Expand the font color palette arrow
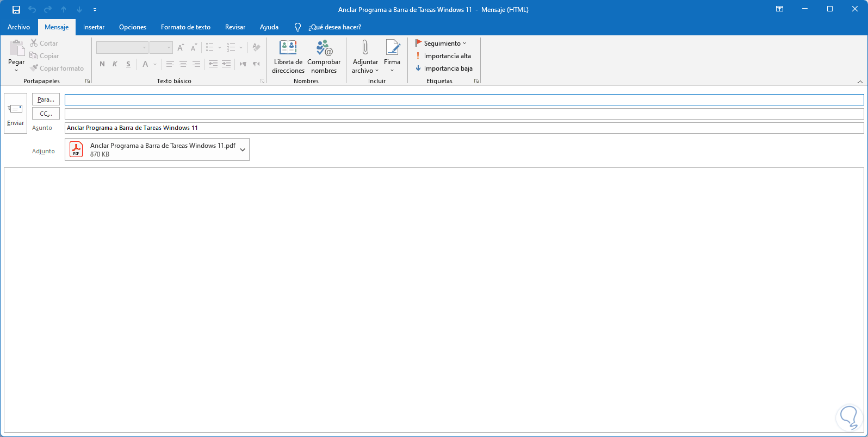The width and height of the screenshot is (868, 437). [x=155, y=64]
